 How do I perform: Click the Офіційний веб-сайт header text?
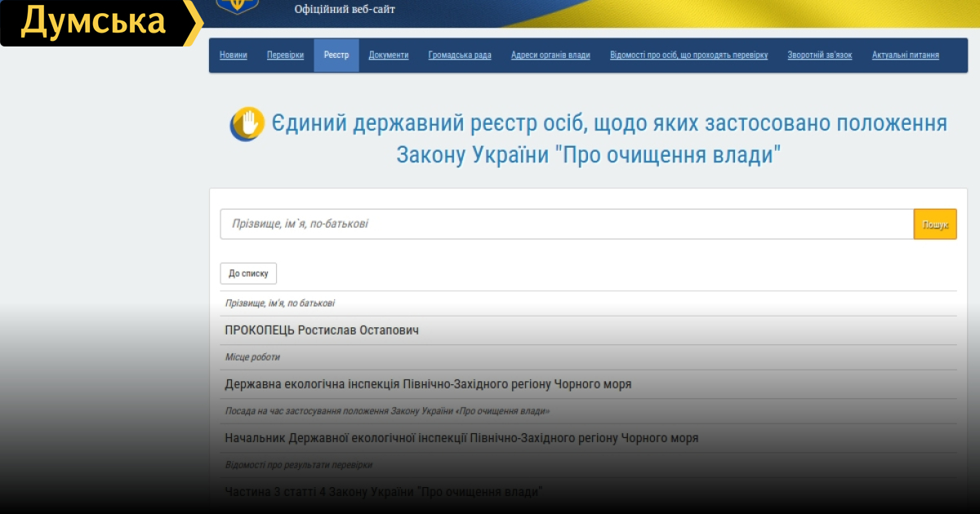(345, 9)
